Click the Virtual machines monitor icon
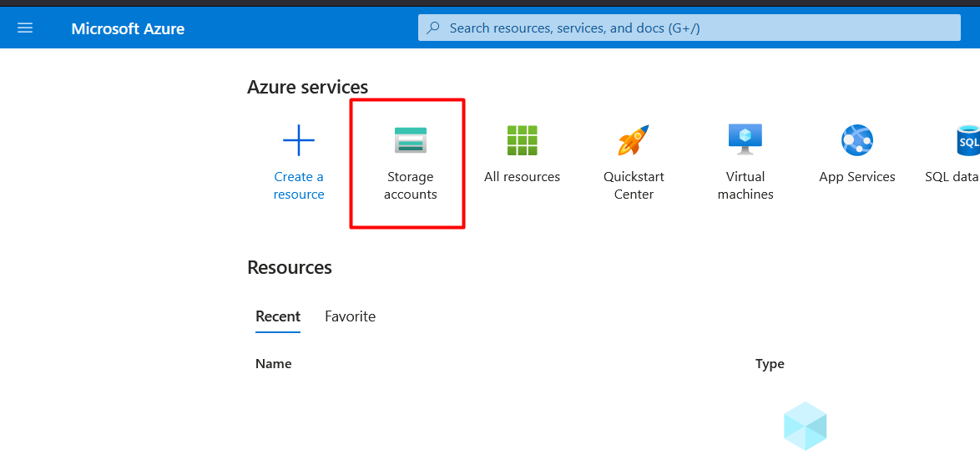 (745, 140)
